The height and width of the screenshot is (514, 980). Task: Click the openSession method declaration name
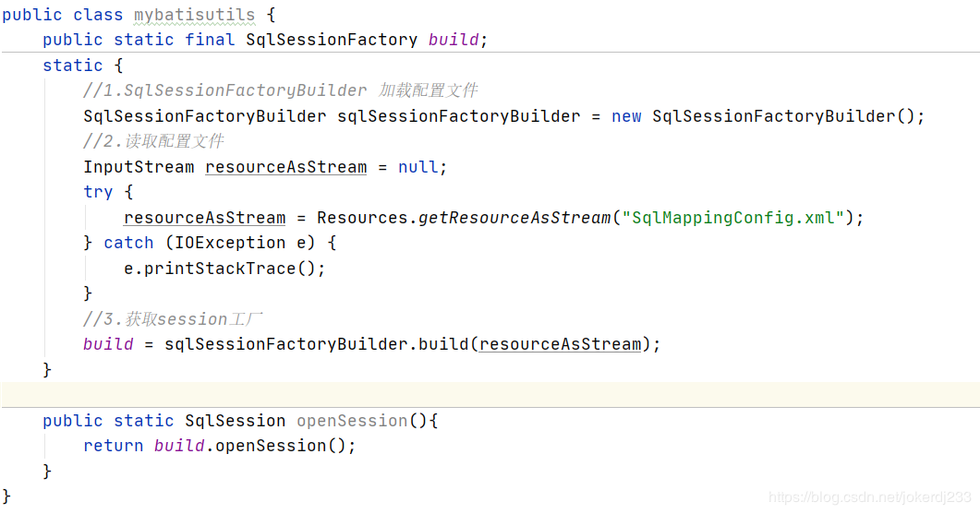[x=352, y=421]
